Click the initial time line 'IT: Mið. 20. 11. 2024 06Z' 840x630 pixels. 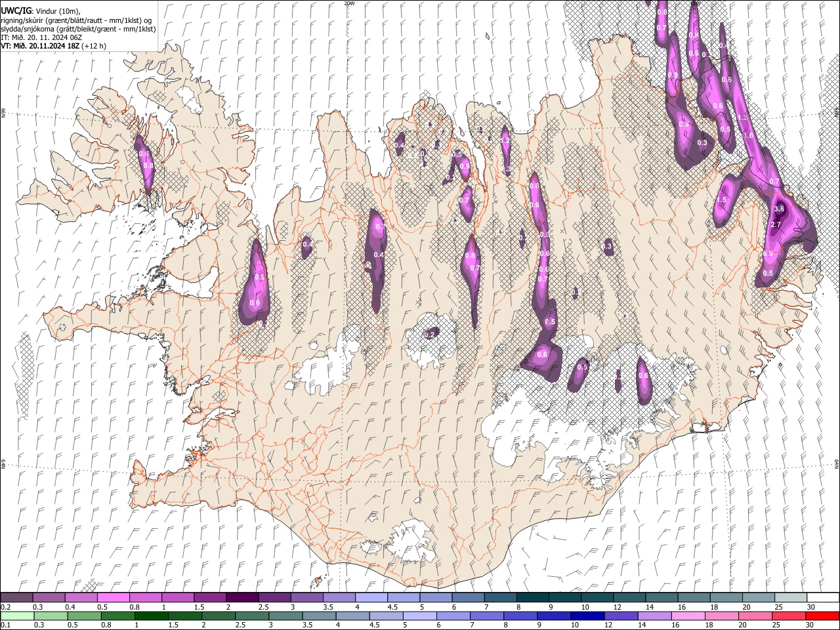click(41, 37)
